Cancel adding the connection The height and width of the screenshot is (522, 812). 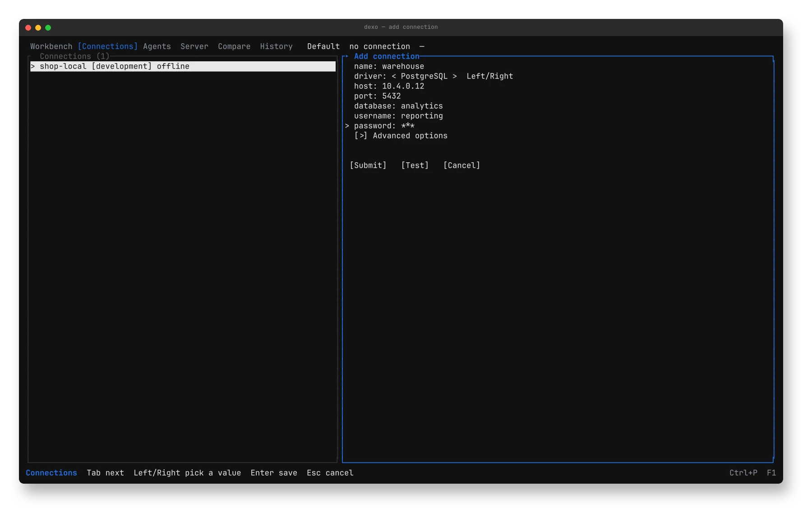[x=461, y=165]
